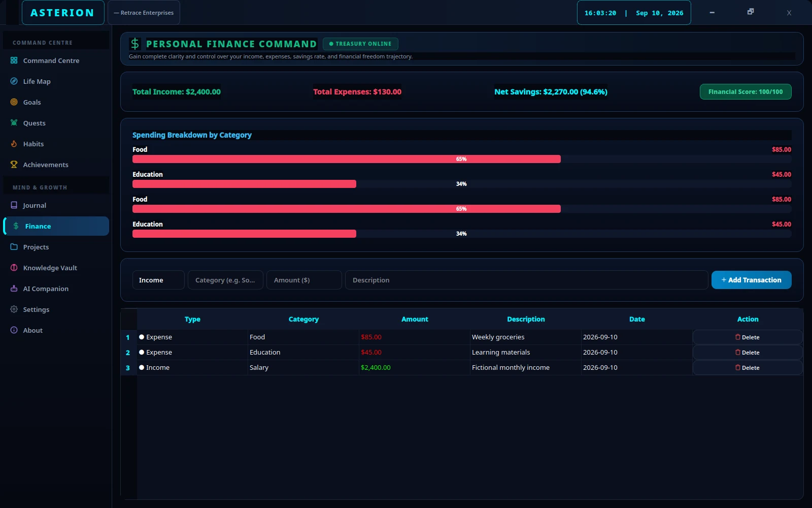
Task: Click the Command Centre grid icon
Action: click(x=14, y=60)
